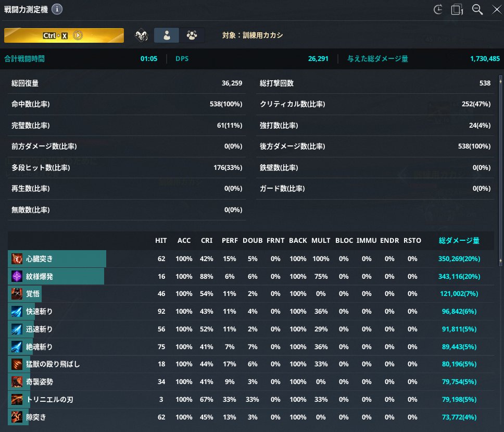
Task: Click the 対象：訓練用カカシ target label
Action: [x=253, y=35]
